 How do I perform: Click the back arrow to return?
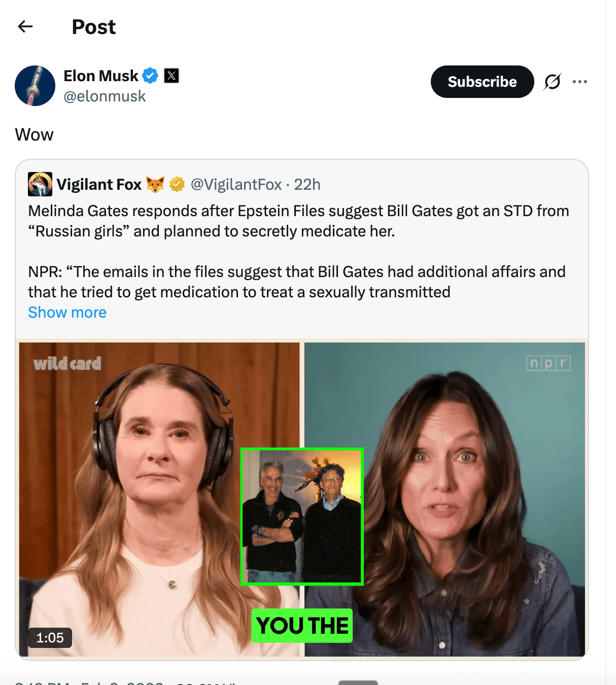click(25, 26)
